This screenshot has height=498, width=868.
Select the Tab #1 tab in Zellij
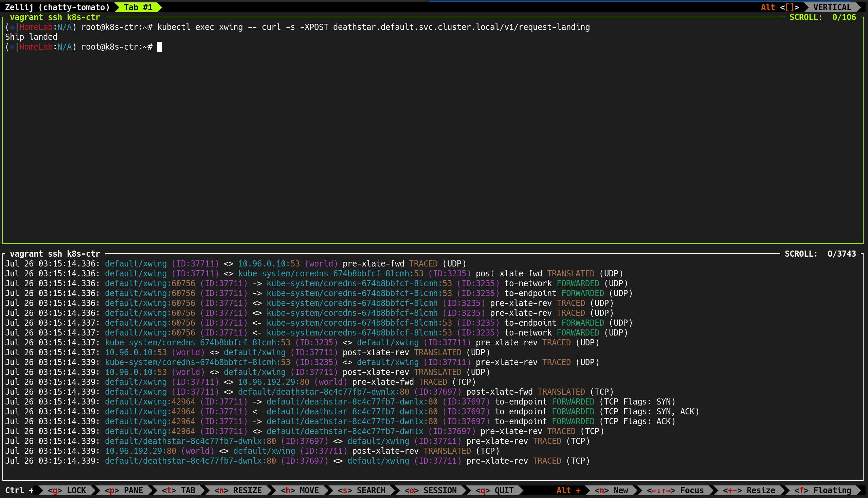pos(138,7)
